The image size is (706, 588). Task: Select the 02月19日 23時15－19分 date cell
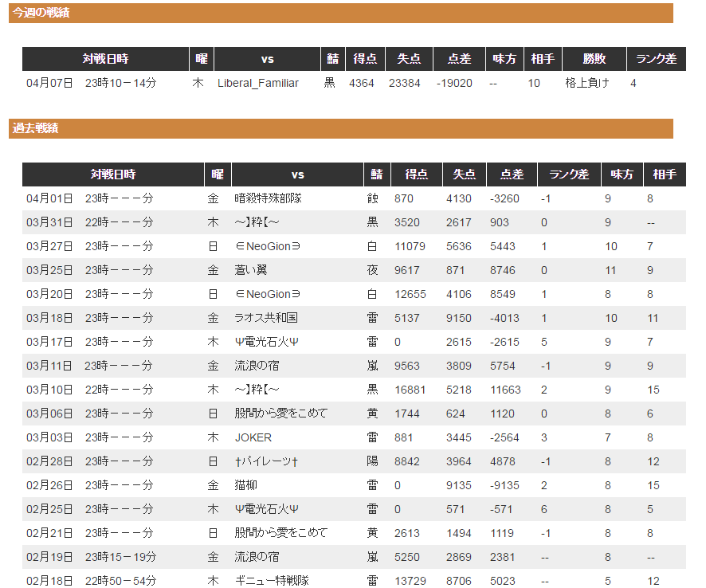click(92, 557)
